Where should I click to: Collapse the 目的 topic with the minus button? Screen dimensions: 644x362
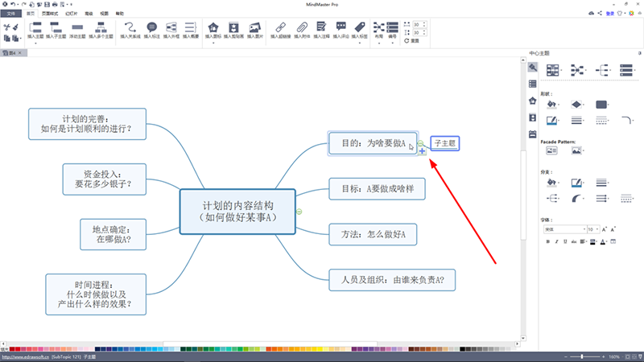click(x=421, y=144)
